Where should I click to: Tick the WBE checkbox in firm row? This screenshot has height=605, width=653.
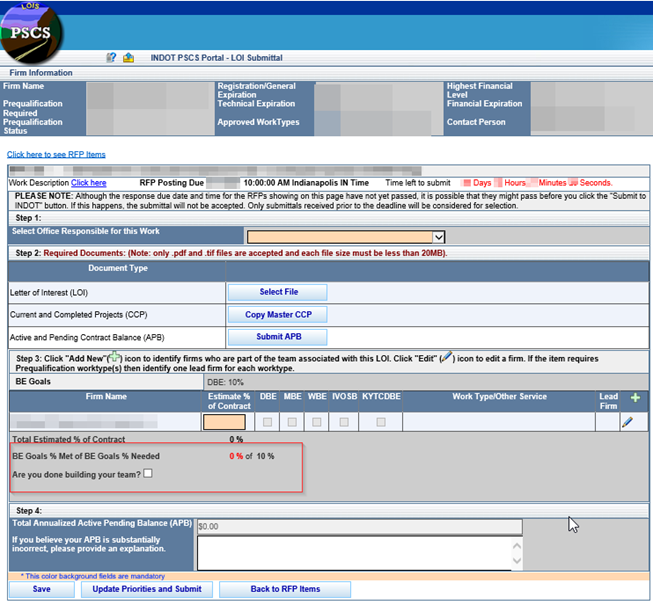coord(317,422)
